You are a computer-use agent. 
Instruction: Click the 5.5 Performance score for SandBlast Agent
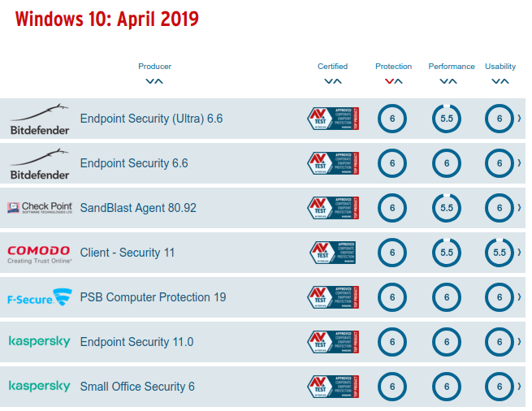pos(447,208)
